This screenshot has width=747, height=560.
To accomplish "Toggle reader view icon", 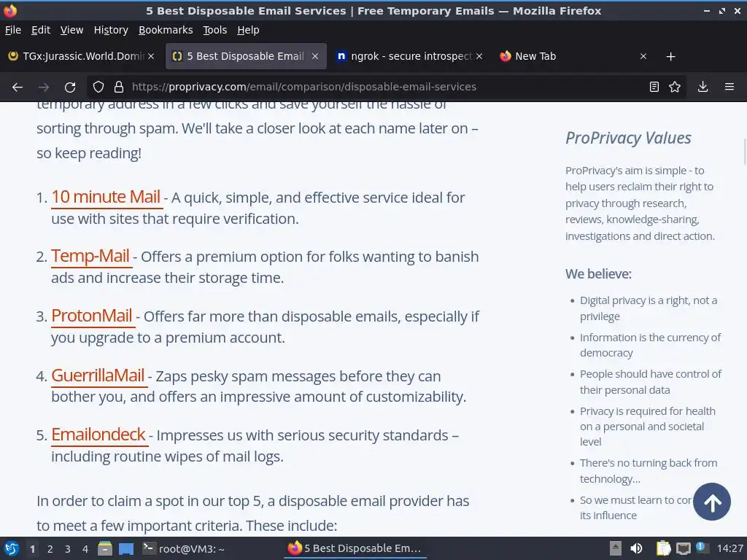I will pos(654,87).
